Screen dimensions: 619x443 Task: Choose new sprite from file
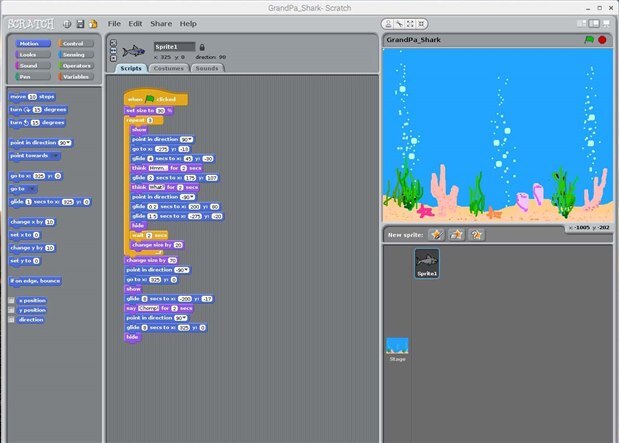point(456,235)
